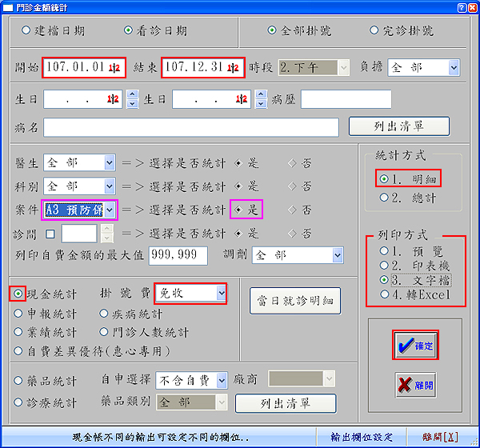Expand the 醫生 doctor dropdown
480x448 pixels.
(x=110, y=163)
